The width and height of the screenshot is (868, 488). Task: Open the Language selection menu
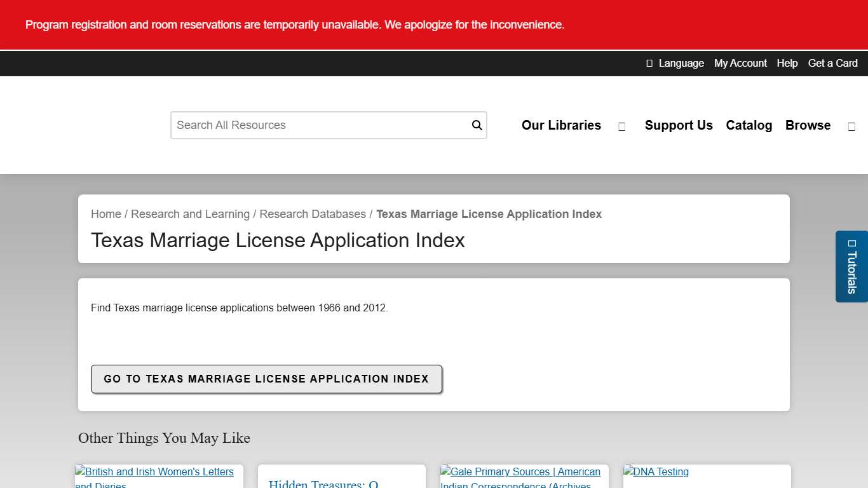(675, 63)
